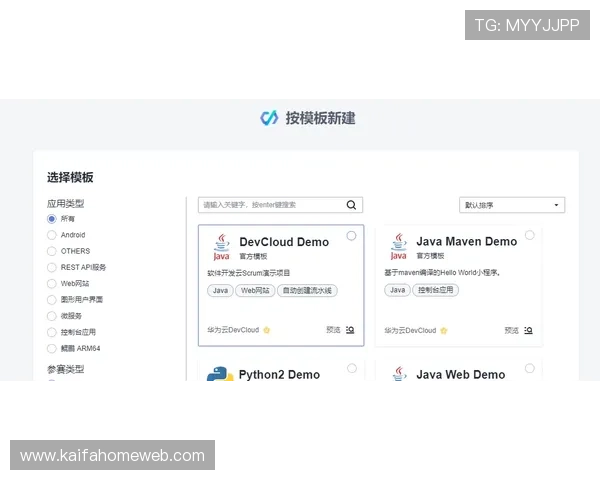The image size is (600, 480).
Task: Click the Java tag on Java Maven Demo
Action: (398, 290)
